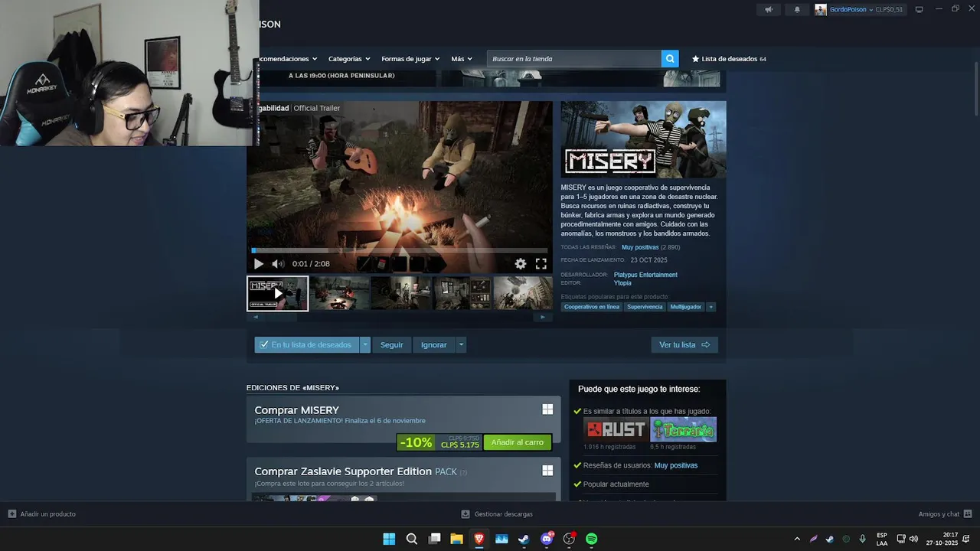Viewport: 980px width, 551px height.
Task: Click the Windows icon in Comprar MISERY
Action: [x=547, y=409]
